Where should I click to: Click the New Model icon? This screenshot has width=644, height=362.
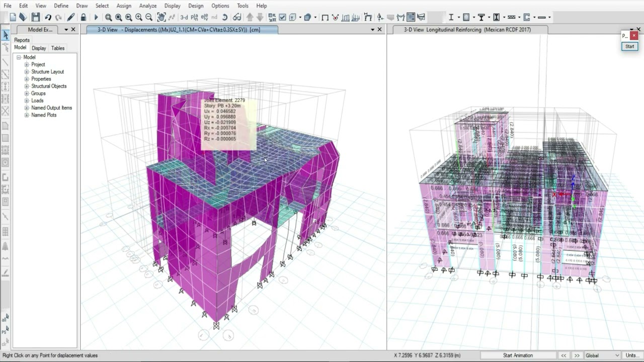[13, 17]
